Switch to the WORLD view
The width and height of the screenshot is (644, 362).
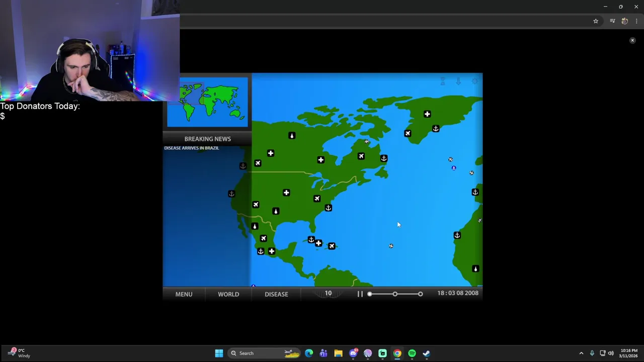point(228,294)
